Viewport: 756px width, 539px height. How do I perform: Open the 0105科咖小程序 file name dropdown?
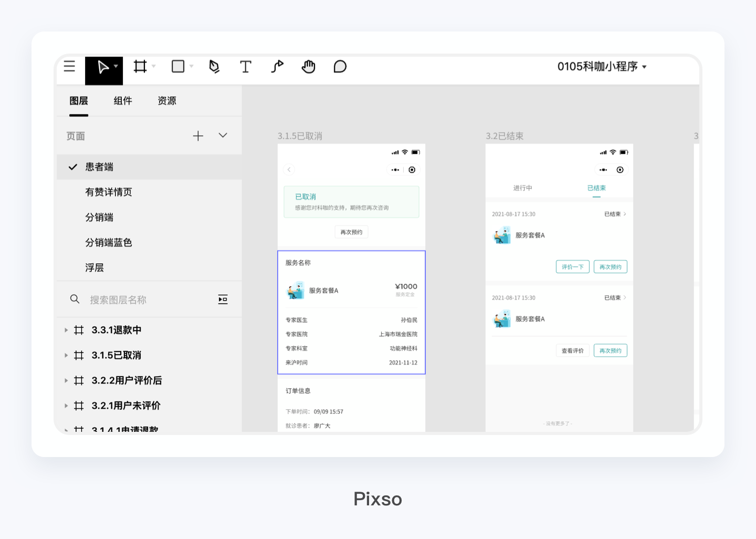602,67
